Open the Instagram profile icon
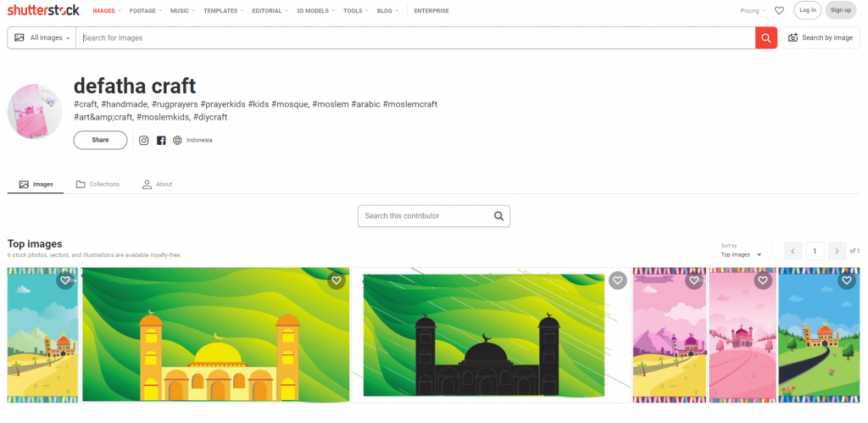Screen dimensions: 868x423 [x=144, y=141]
